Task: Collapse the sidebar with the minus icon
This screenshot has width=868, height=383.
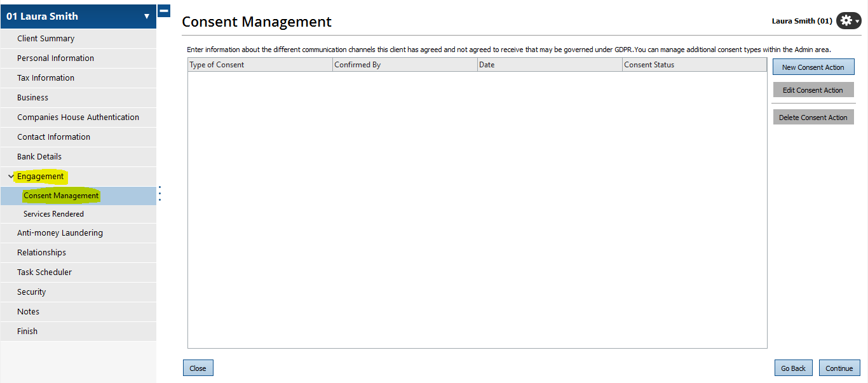Action: (x=163, y=11)
